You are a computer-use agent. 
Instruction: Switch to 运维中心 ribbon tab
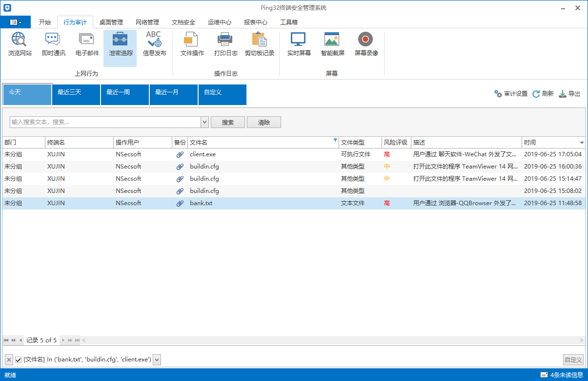click(220, 22)
